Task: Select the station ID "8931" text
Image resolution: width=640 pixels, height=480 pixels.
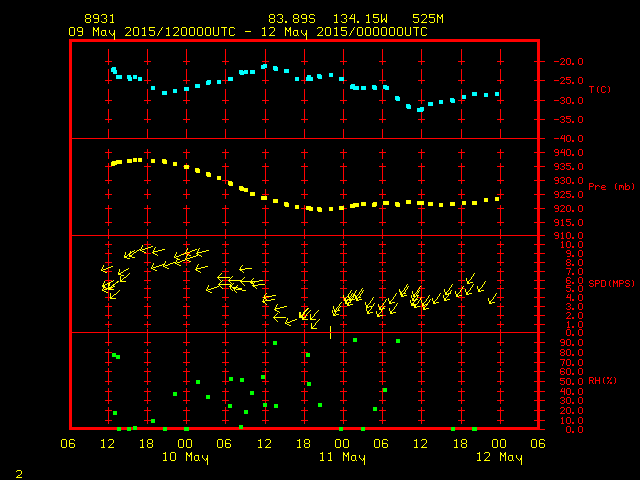Action: [x=100, y=19]
